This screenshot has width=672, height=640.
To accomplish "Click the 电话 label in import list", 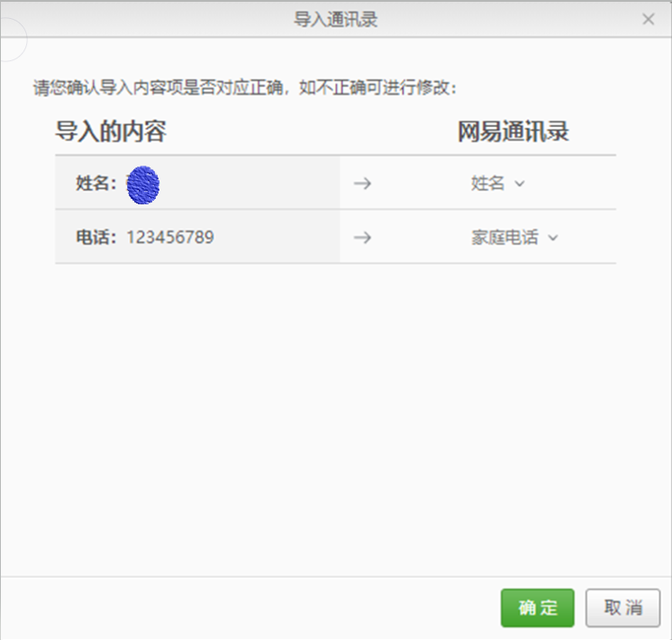I will (x=96, y=237).
